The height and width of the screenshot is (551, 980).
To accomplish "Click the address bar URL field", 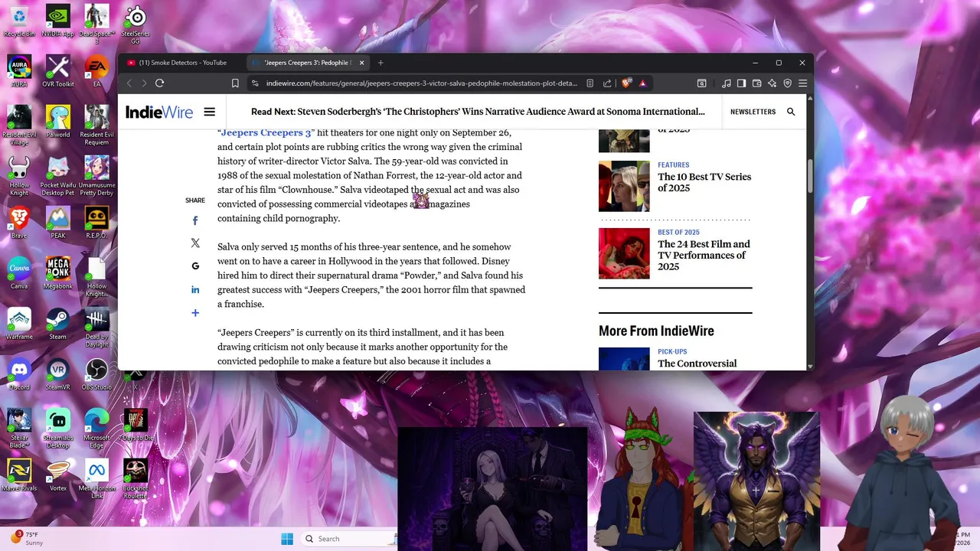I will point(421,83).
